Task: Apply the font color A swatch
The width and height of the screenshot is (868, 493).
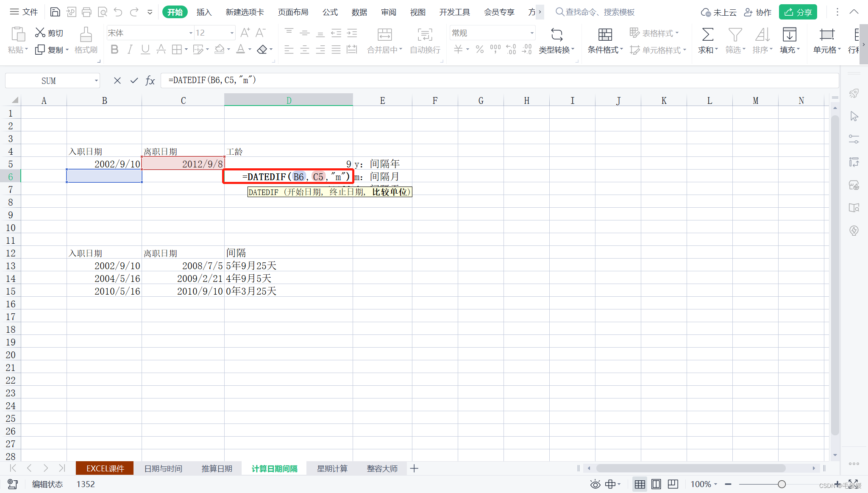Action: point(240,50)
